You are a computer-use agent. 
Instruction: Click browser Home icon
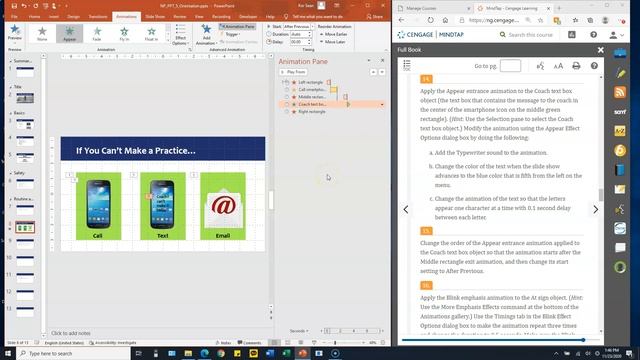[445, 20]
